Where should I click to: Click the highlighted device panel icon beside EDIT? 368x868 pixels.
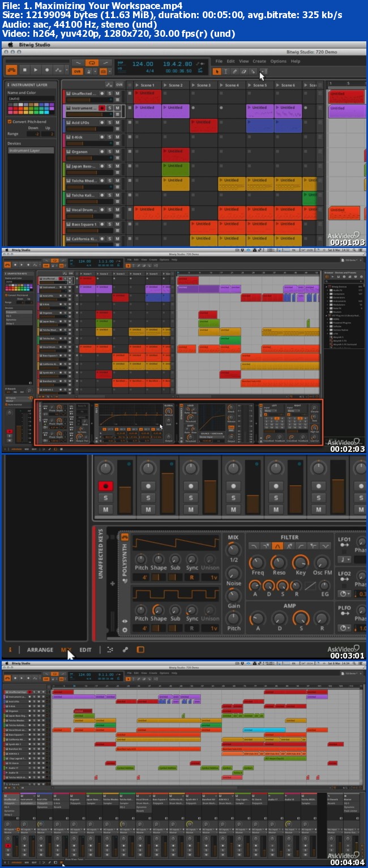pos(140,649)
